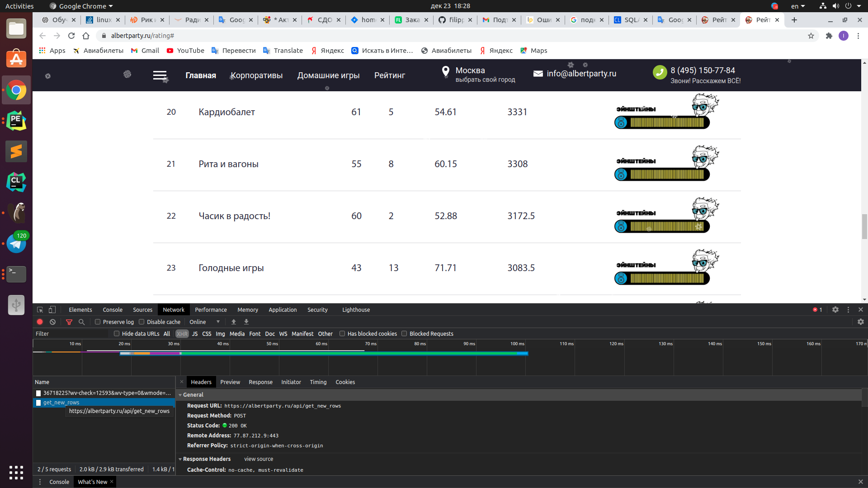Check Has blocked cookies
This screenshot has height=488, width=868.
(x=342, y=333)
